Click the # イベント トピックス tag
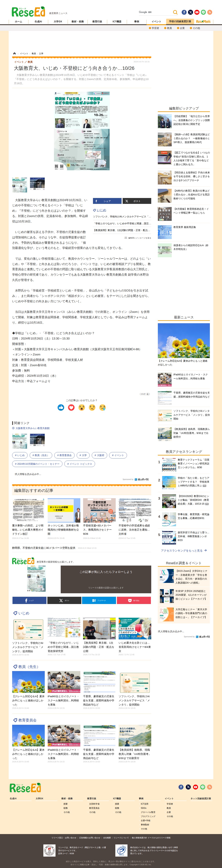 pyautogui.click(x=80, y=464)
